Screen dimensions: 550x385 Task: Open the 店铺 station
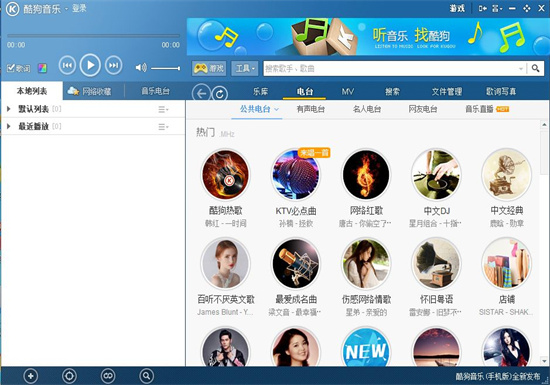506,264
